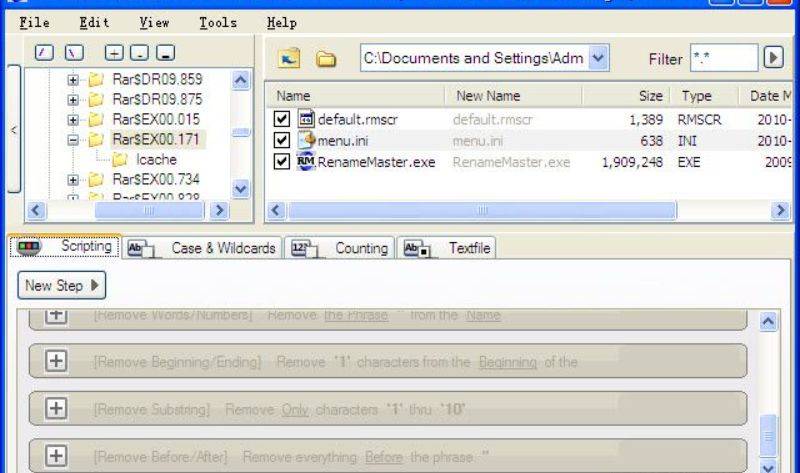Expand the Rar$DR09.859 tree node
The height and width of the screenshot is (473, 800).
point(73,80)
